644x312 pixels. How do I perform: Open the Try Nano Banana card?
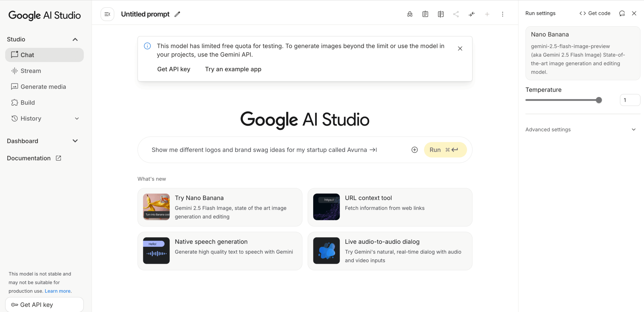tap(220, 207)
